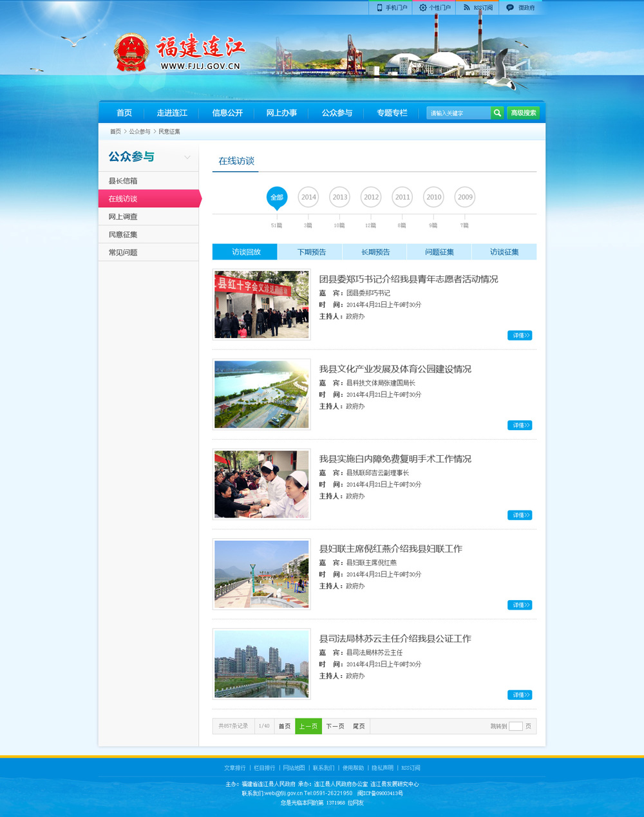Open the 微政府 chat bubble icon
644x817 pixels.
pyautogui.click(x=510, y=8)
